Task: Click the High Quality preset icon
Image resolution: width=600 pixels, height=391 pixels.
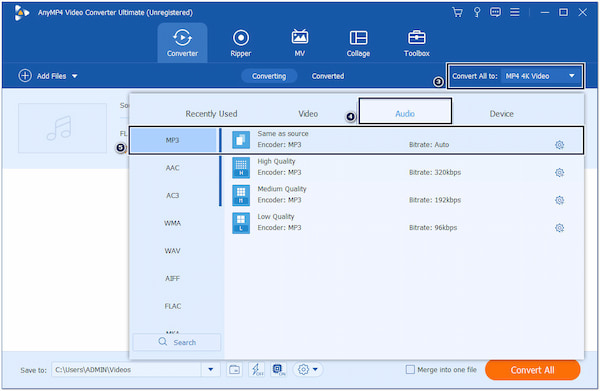Action: (241, 168)
